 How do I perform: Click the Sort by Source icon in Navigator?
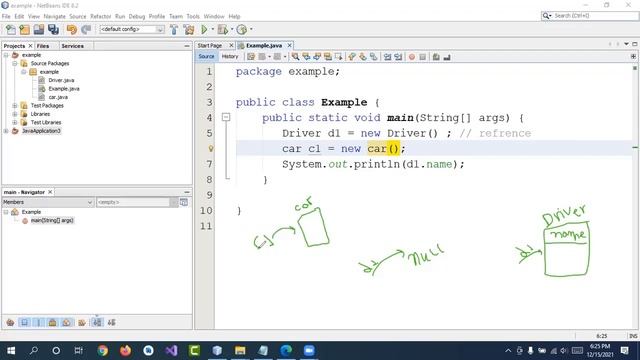point(111,322)
